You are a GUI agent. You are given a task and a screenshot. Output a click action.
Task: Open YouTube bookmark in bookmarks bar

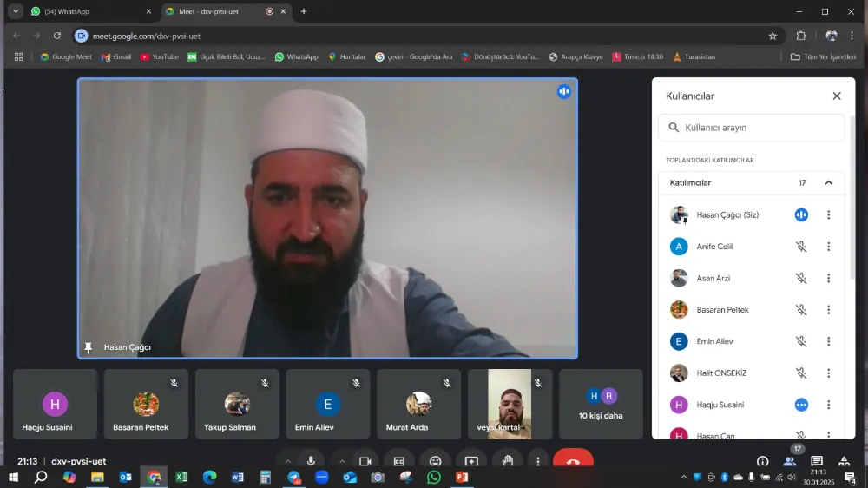point(159,57)
